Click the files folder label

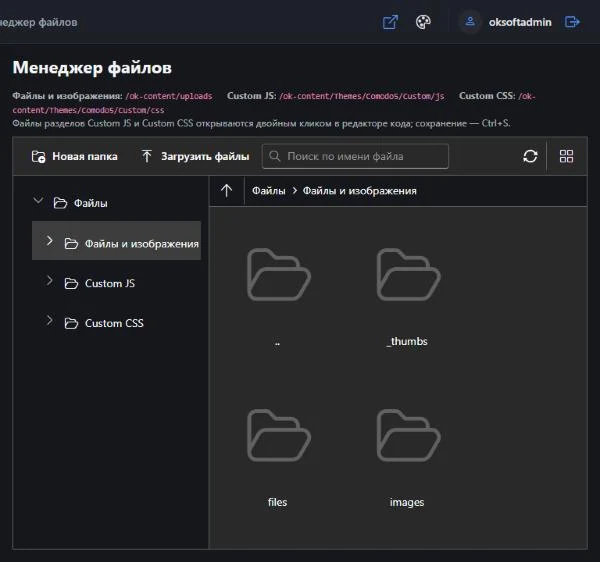[277, 502]
